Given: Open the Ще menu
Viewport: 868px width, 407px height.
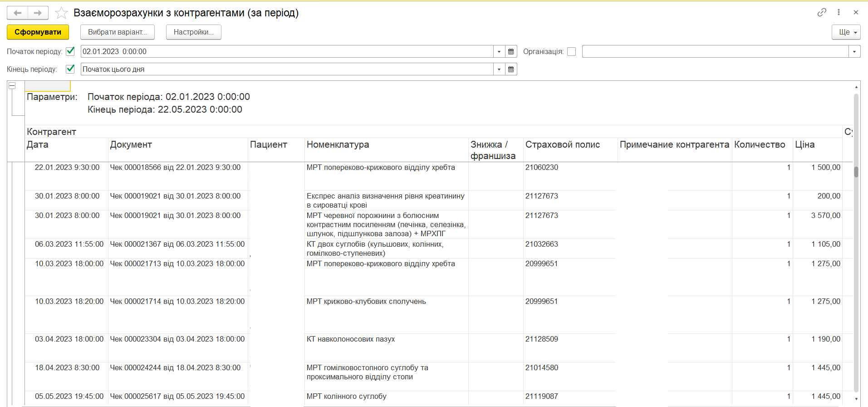Looking at the screenshot, I should tap(846, 32).
